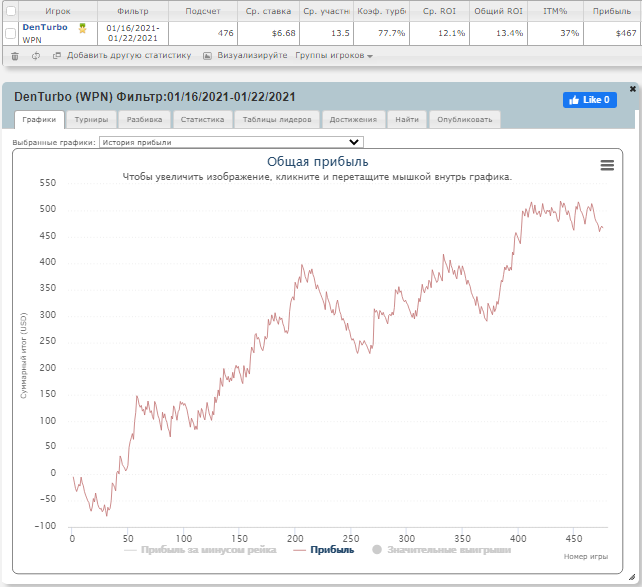Switch to the Турниры tab

click(91, 120)
